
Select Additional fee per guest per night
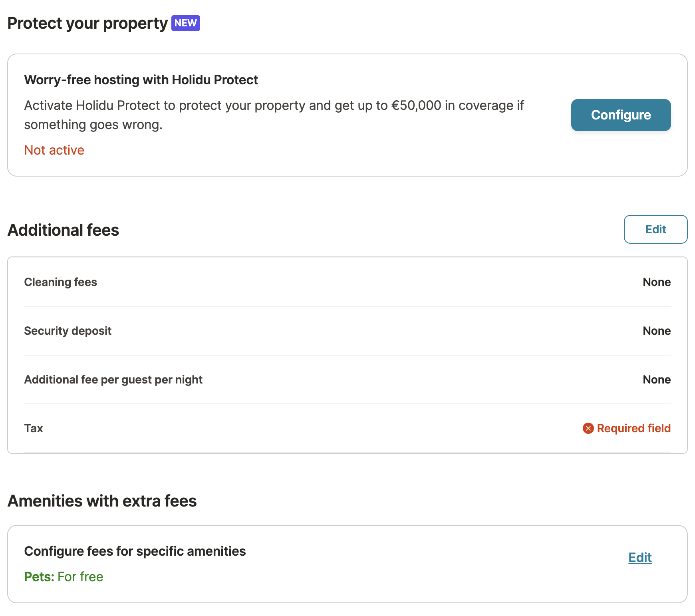coord(113,380)
